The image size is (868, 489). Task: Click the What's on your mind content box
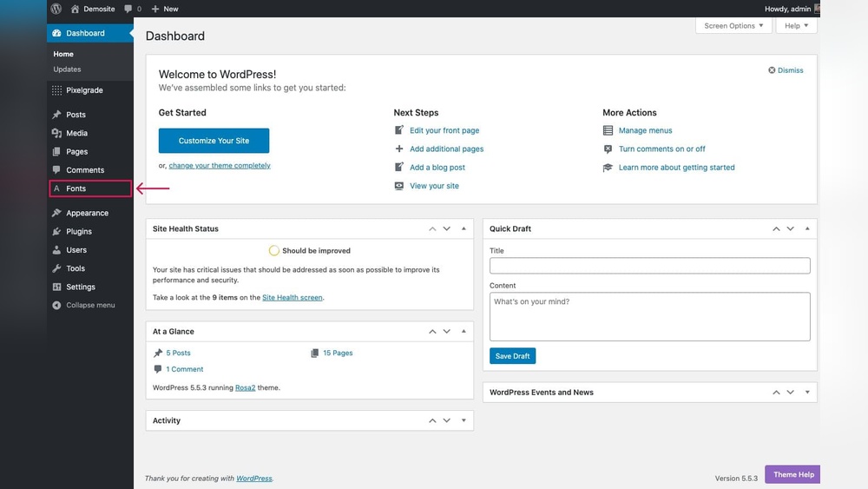650,317
